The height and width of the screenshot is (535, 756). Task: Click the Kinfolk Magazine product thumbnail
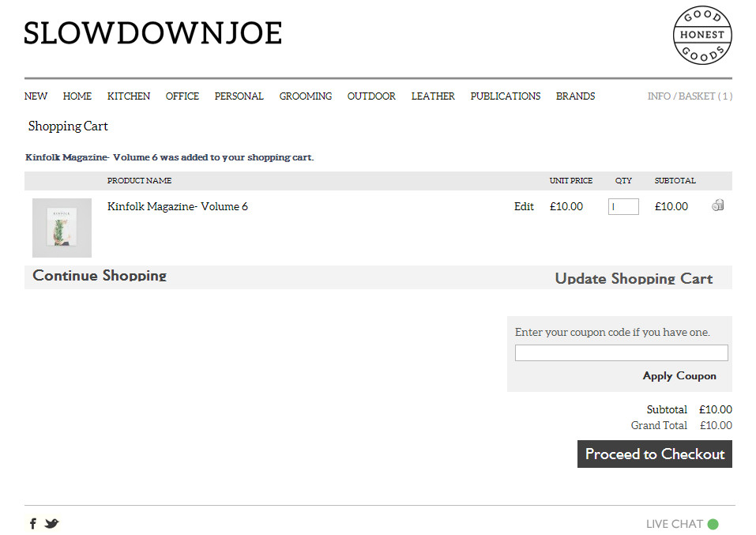point(62,228)
